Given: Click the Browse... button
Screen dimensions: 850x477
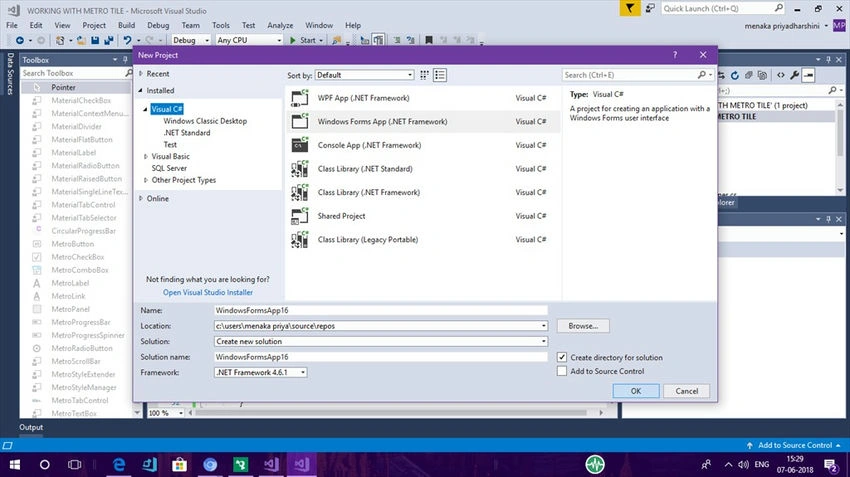Looking at the screenshot, I should pyautogui.click(x=583, y=326).
